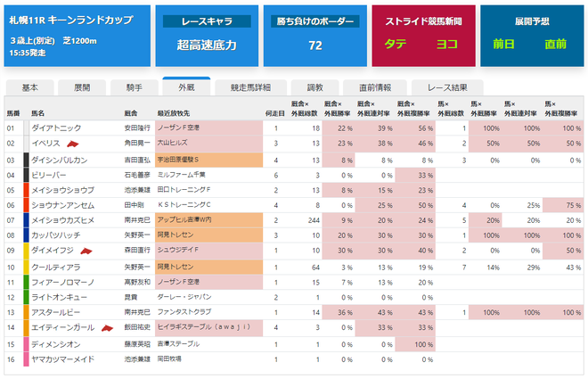Click trainer name 飯田祐史
This screenshot has width=588, height=379.
pyautogui.click(x=137, y=327)
